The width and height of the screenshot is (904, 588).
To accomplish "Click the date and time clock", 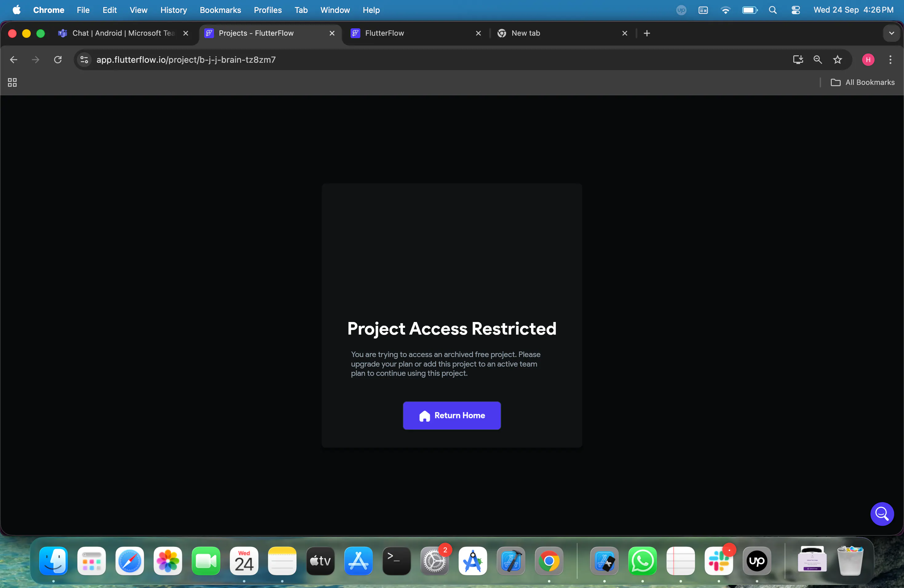I will point(854,10).
